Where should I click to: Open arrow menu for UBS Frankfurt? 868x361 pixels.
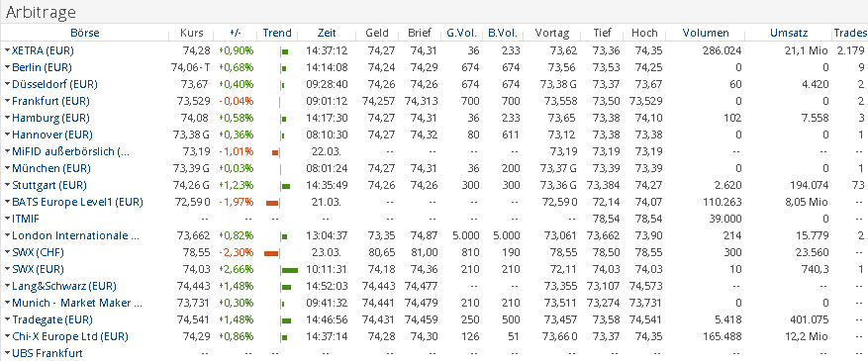click(7, 353)
